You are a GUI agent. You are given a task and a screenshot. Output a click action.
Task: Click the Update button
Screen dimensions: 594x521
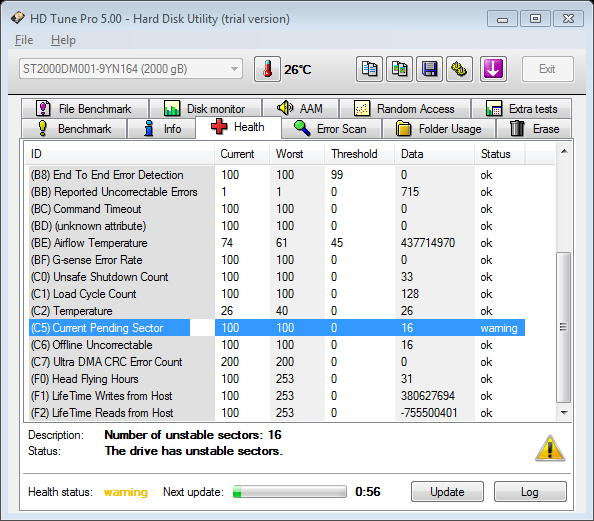[447, 492]
